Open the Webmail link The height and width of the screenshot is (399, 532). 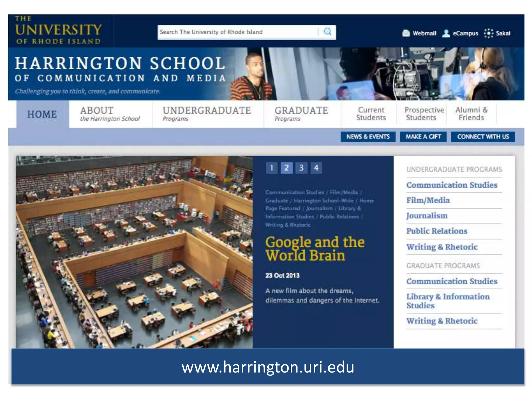point(424,33)
